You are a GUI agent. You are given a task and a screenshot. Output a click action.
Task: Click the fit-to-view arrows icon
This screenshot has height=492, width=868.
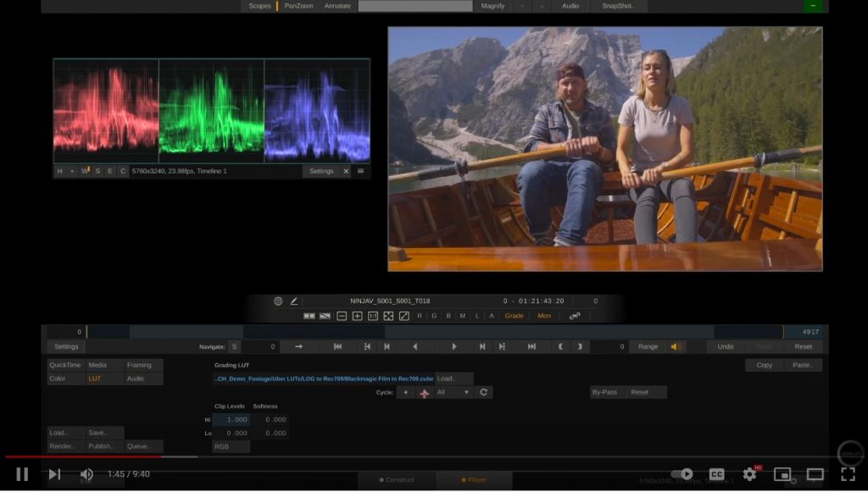pos(388,316)
